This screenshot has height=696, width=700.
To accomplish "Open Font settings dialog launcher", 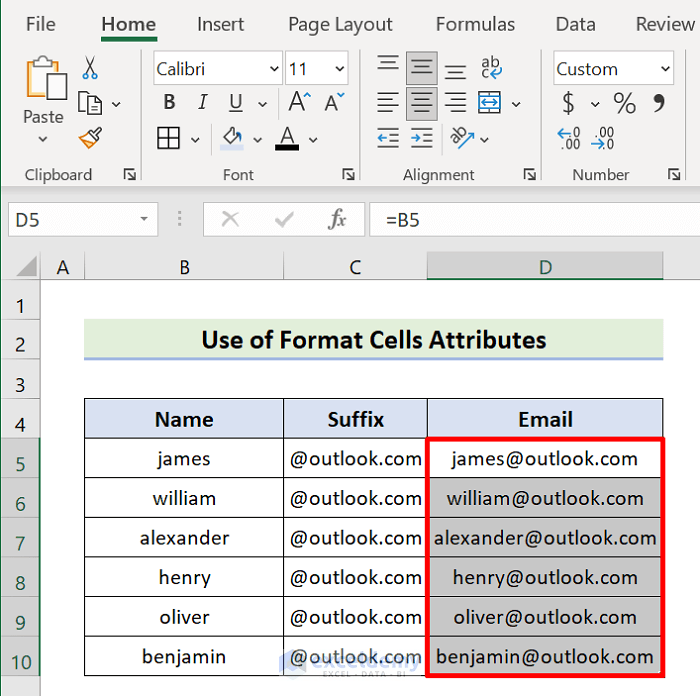I will point(349,175).
